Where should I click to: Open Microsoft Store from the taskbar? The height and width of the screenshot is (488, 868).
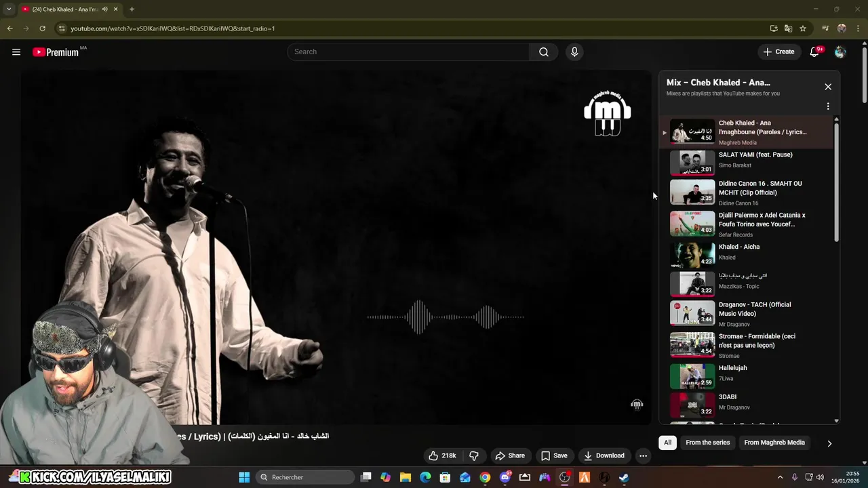445,477
